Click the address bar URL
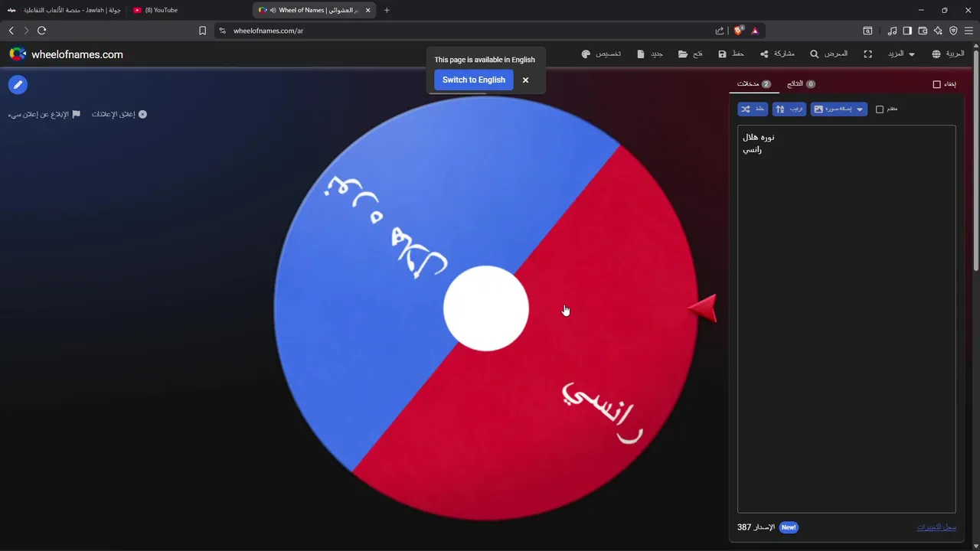Screen dimensions: 980x551 (x=268, y=31)
